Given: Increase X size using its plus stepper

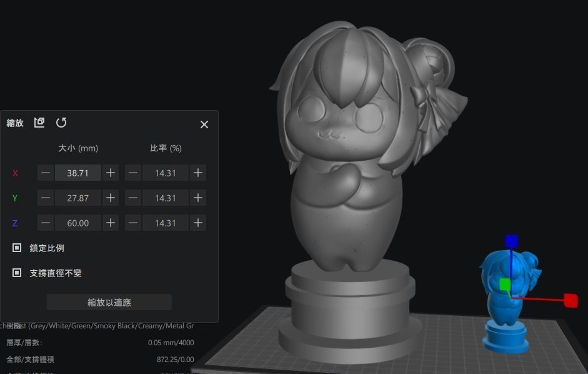Looking at the screenshot, I should coord(110,173).
